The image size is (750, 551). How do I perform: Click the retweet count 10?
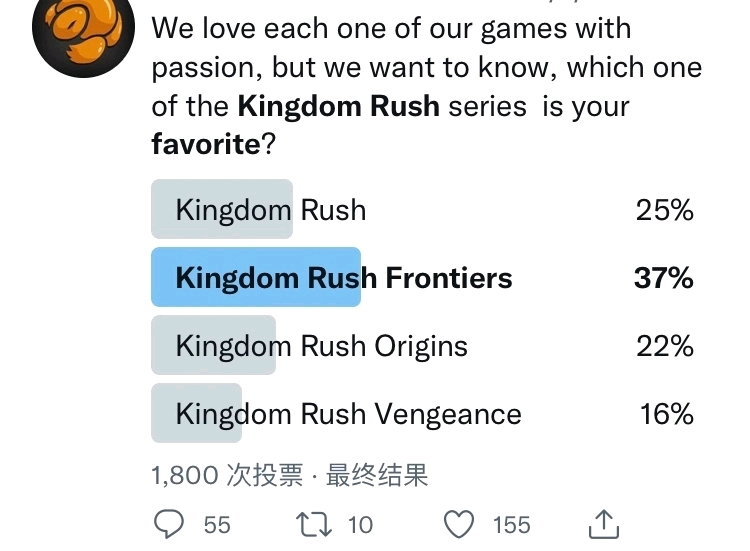[360, 525]
